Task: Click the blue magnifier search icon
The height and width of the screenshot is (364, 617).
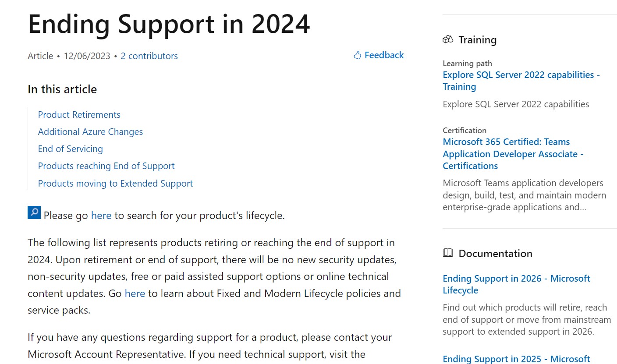Action: 34,212
